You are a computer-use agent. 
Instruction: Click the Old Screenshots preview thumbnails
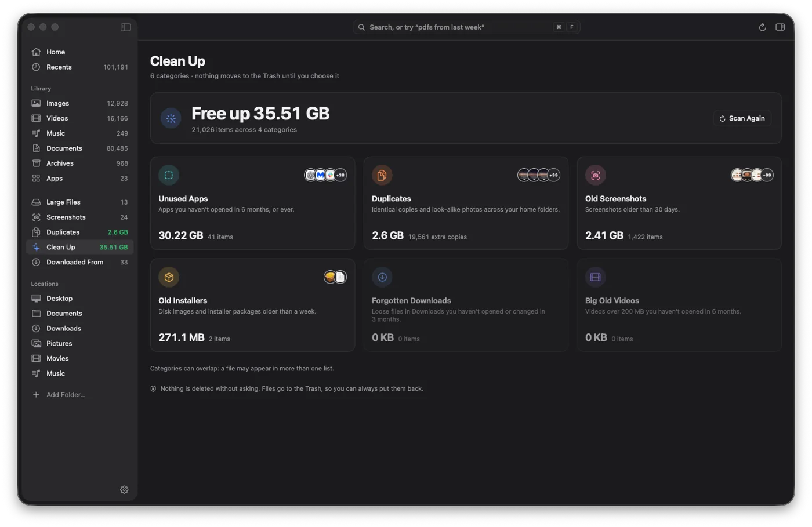pyautogui.click(x=752, y=175)
